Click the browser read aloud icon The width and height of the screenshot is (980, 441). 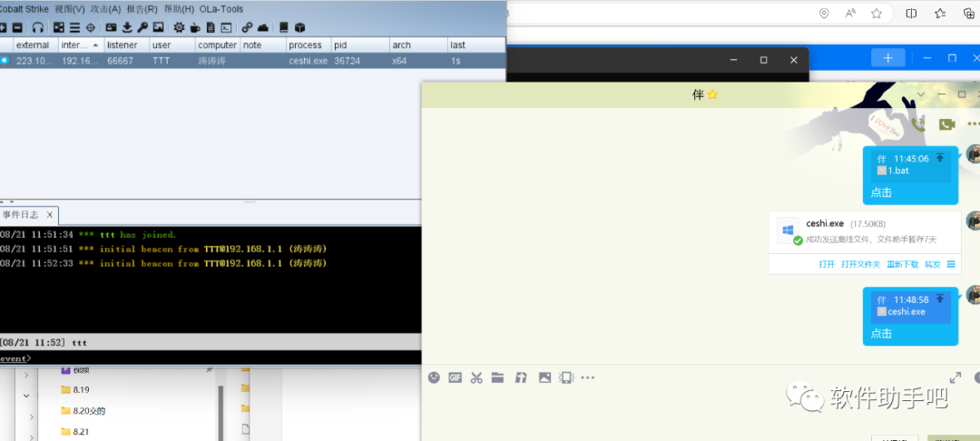850,13
